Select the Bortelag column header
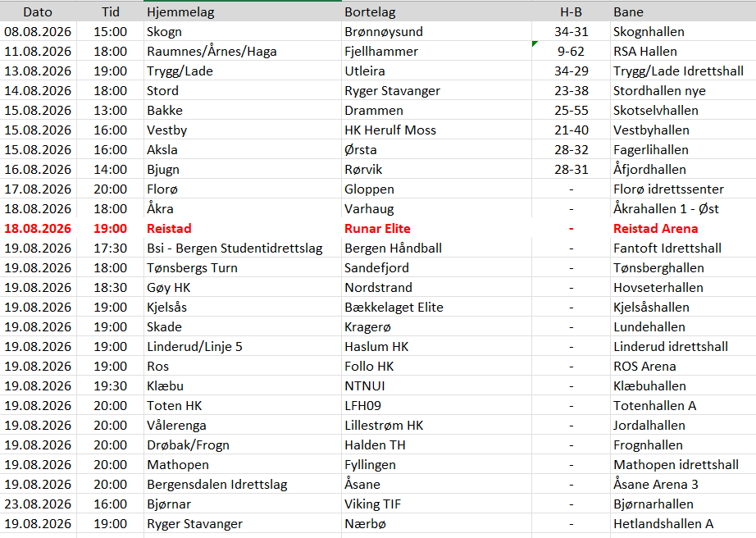756x538 pixels. pyautogui.click(x=436, y=11)
